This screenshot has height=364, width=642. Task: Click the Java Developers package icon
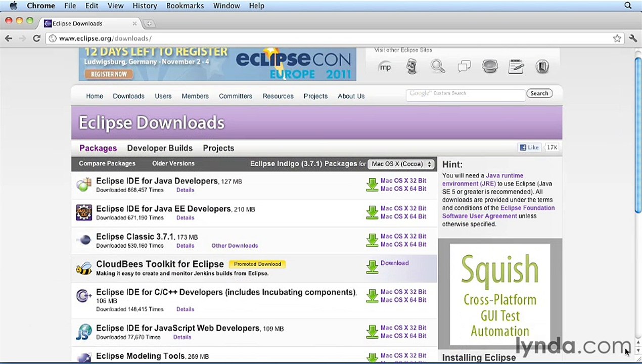84,185
